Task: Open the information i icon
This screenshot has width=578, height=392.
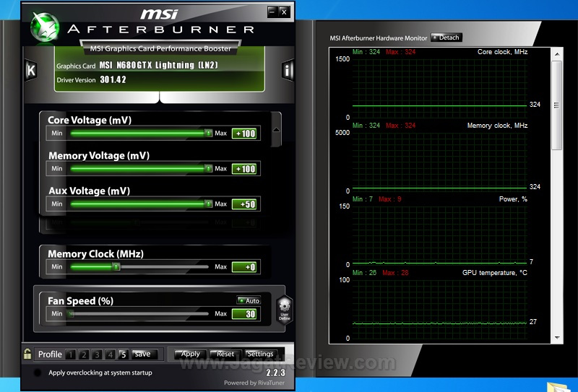Action: tap(288, 70)
